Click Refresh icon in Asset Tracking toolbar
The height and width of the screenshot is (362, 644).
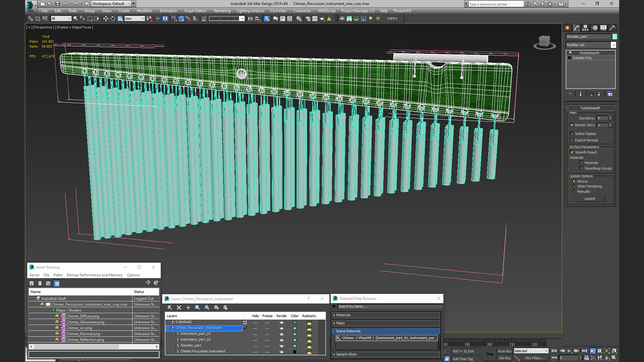coord(32,284)
